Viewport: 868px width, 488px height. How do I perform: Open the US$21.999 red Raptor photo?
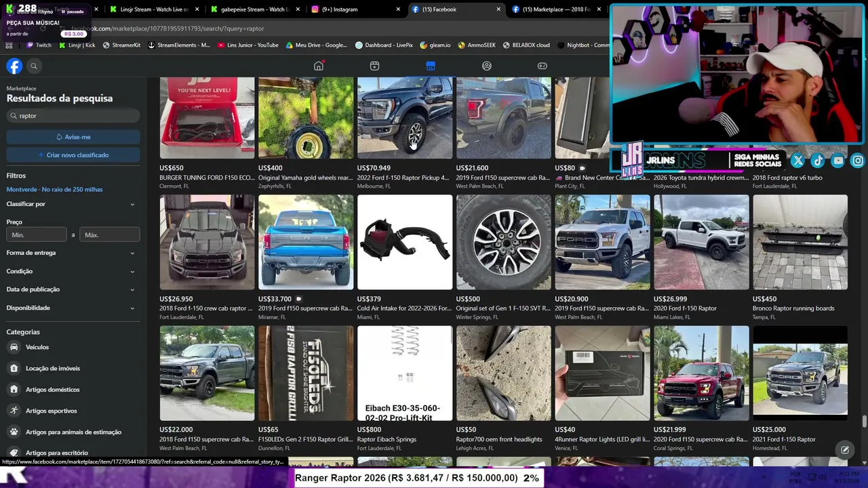701,373
